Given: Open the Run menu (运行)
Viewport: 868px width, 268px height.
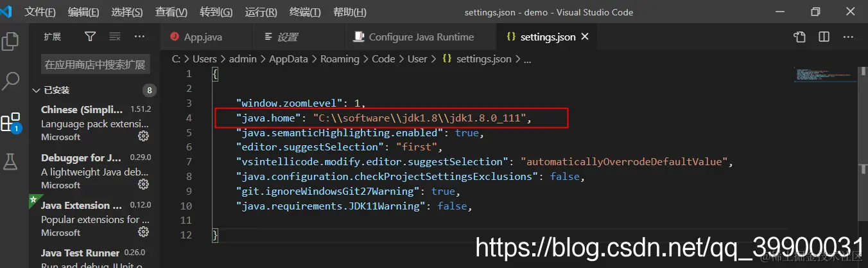Looking at the screenshot, I should pos(261,12).
